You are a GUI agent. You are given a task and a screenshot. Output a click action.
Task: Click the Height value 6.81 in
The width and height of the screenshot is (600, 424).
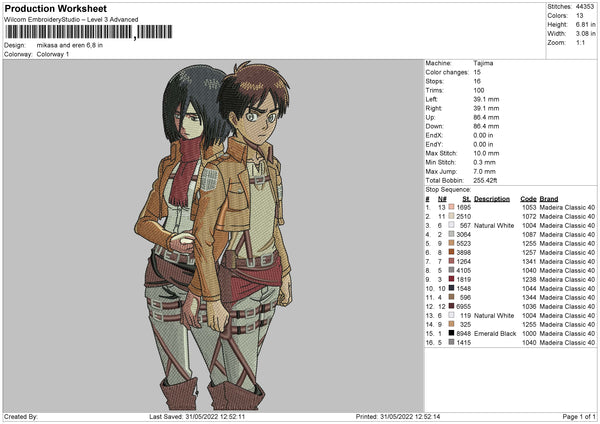click(585, 24)
